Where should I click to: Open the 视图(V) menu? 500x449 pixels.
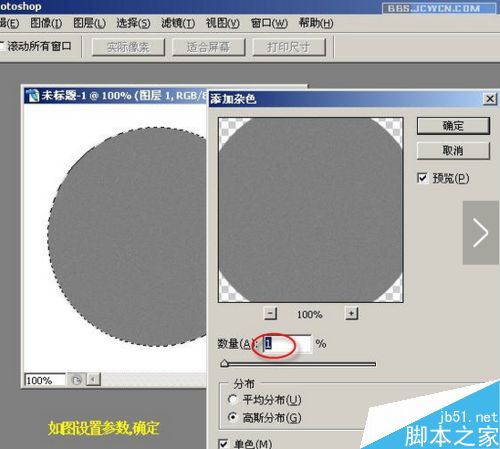[222, 23]
